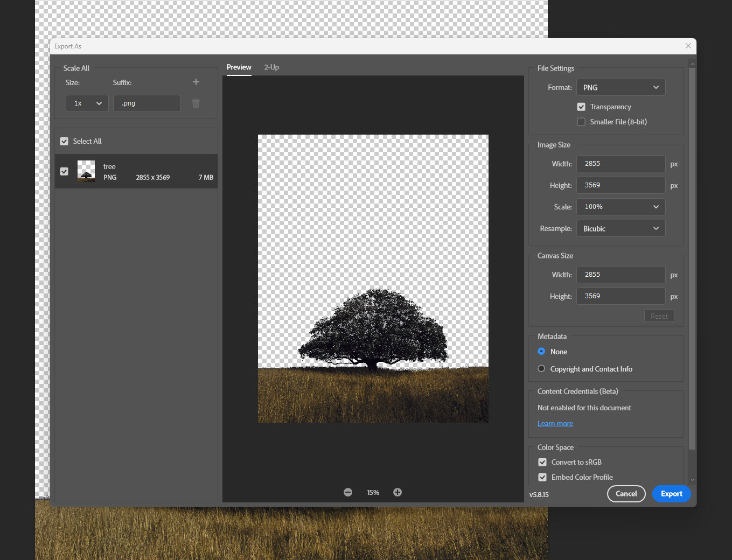The height and width of the screenshot is (560, 732).
Task: Switch to the 2-Up tab
Action: pos(271,67)
